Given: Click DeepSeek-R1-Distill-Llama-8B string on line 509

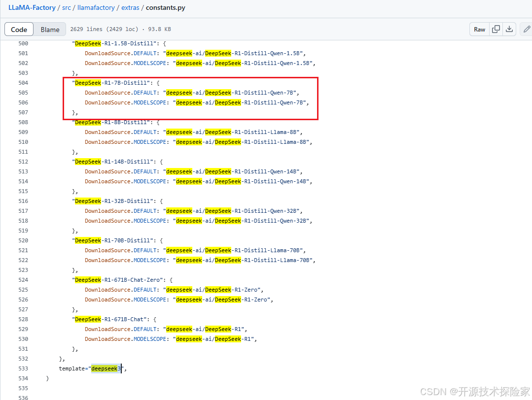Looking at the screenshot, I should click(x=231, y=132).
